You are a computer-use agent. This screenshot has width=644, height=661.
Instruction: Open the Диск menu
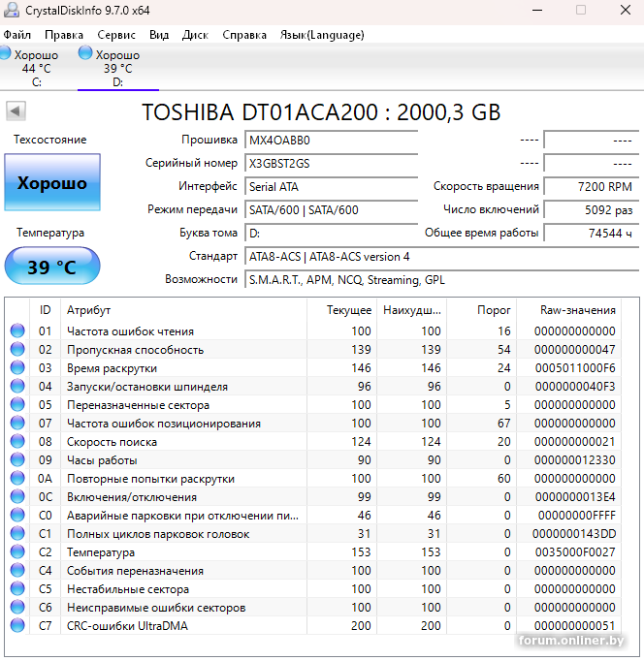point(195,35)
